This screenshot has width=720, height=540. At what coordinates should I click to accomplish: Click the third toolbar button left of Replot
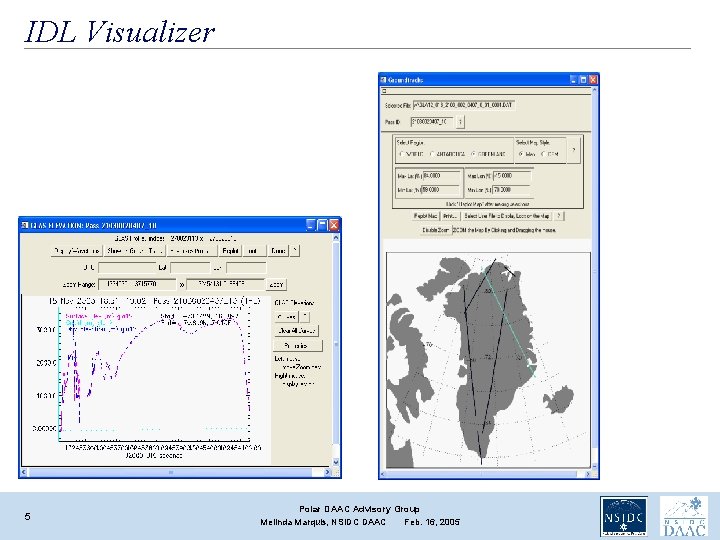[191, 251]
